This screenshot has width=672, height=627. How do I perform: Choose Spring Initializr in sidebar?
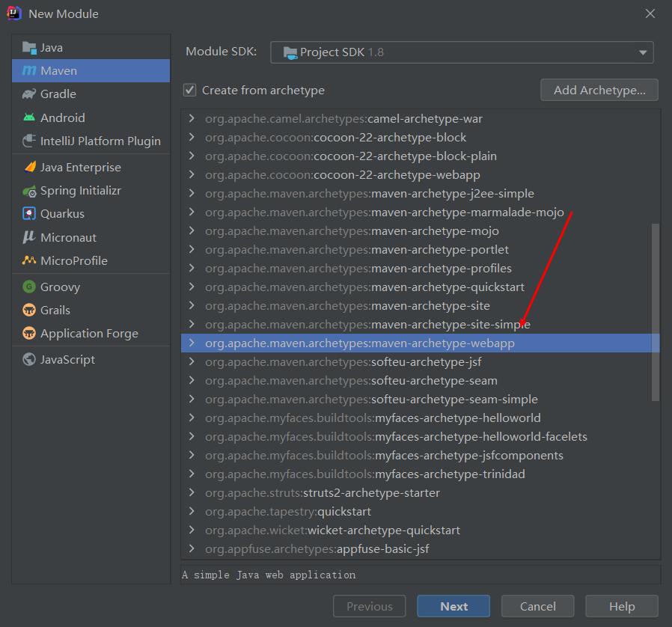point(91,191)
